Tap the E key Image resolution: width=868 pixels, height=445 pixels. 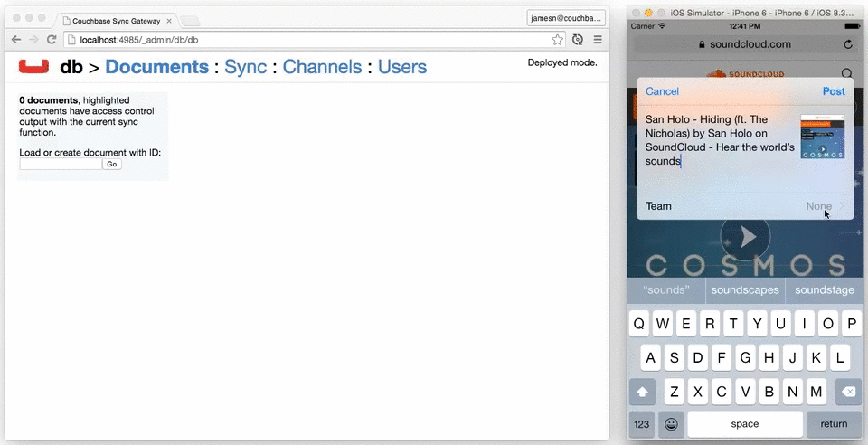pos(686,324)
